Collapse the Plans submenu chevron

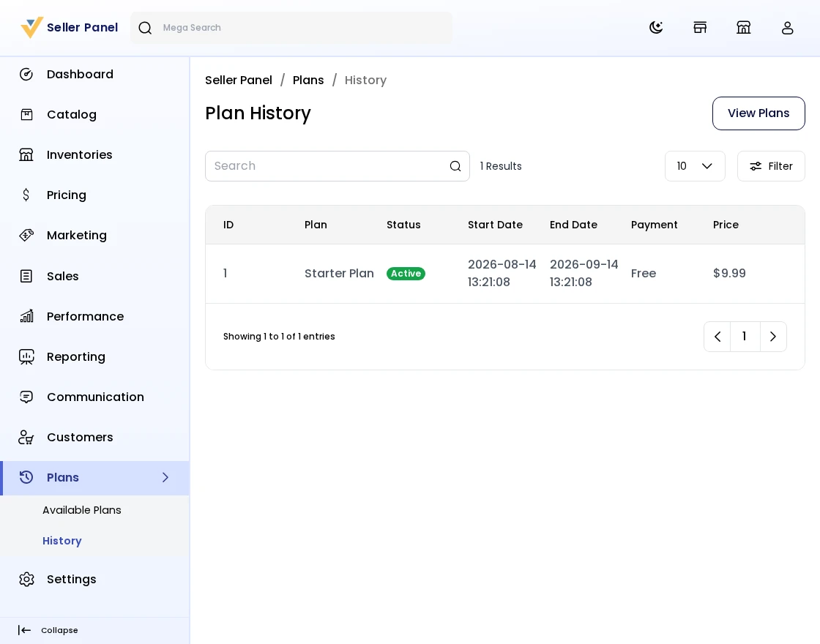pyautogui.click(x=165, y=477)
